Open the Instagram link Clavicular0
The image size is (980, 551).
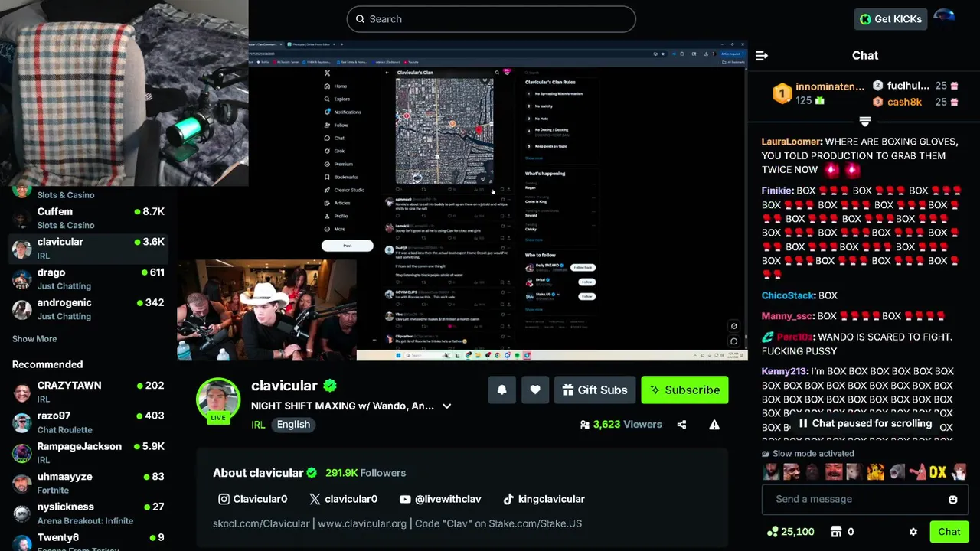coord(253,499)
